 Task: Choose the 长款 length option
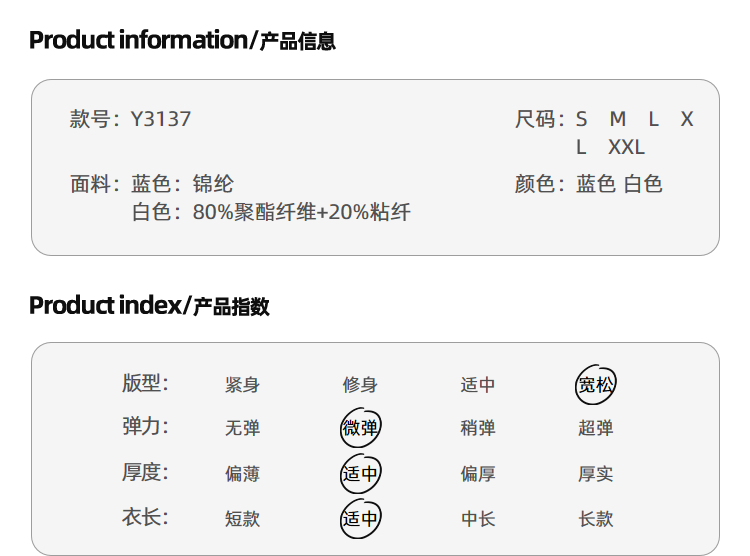point(595,519)
